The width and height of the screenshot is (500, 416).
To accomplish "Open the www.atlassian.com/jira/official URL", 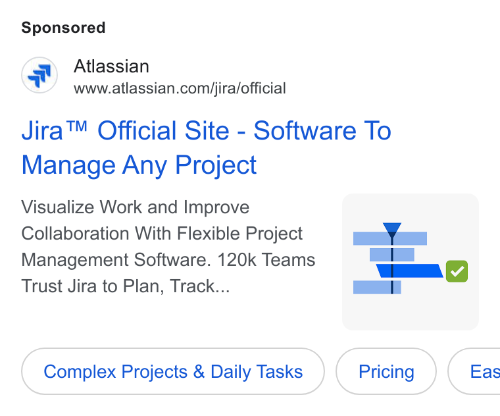I will pos(180,89).
